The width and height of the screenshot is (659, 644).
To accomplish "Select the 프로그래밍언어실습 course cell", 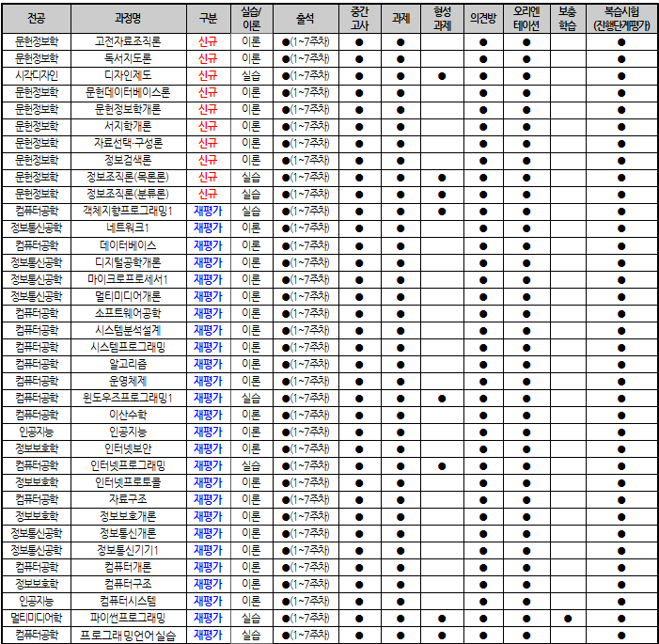I will point(128,636).
